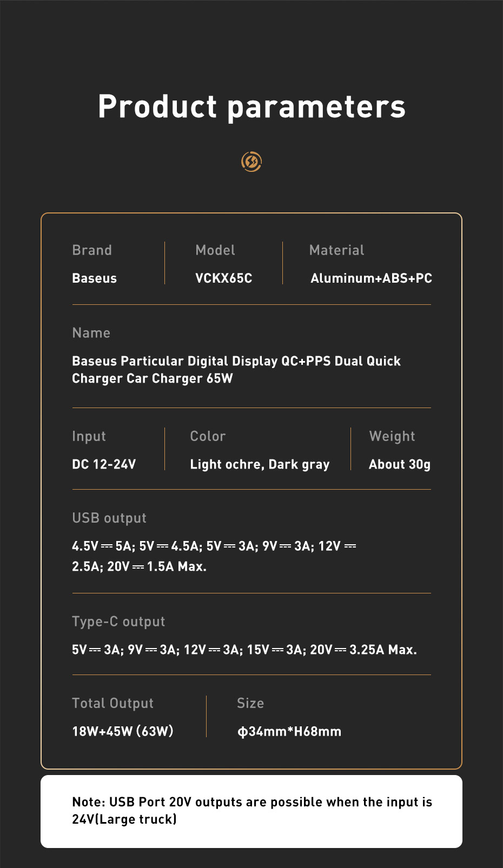The image size is (503, 868).
Task: Click the Φ34mm*H68mm size value
Action: click(289, 731)
